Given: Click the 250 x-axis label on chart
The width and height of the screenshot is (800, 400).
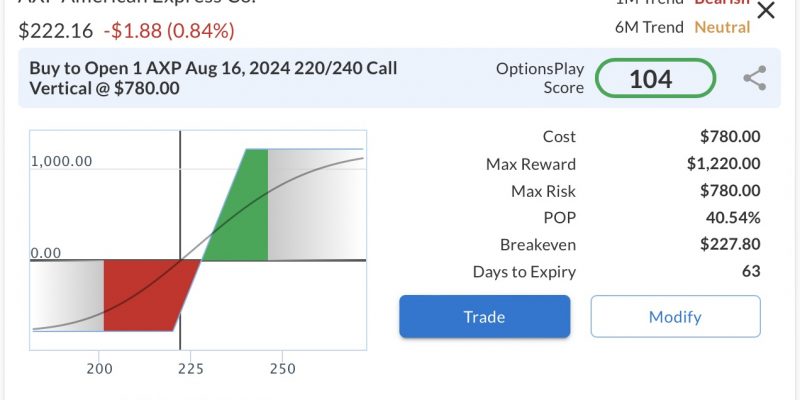Looking at the screenshot, I should [x=283, y=369].
